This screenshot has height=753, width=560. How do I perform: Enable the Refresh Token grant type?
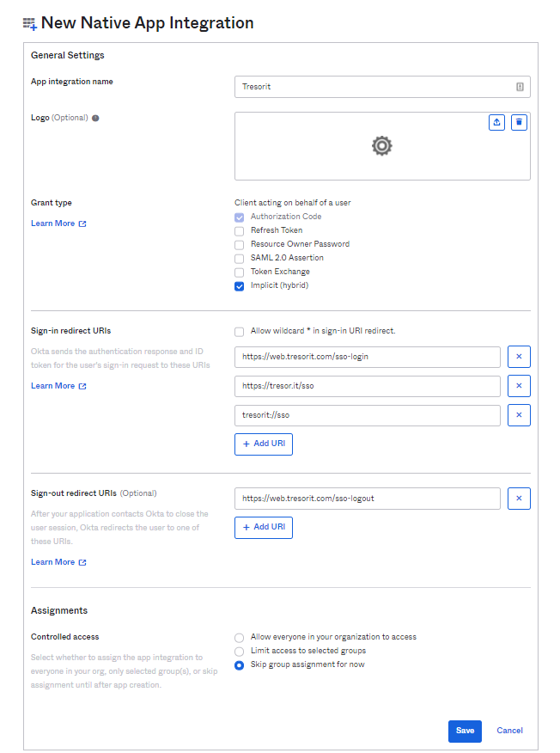(x=240, y=231)
